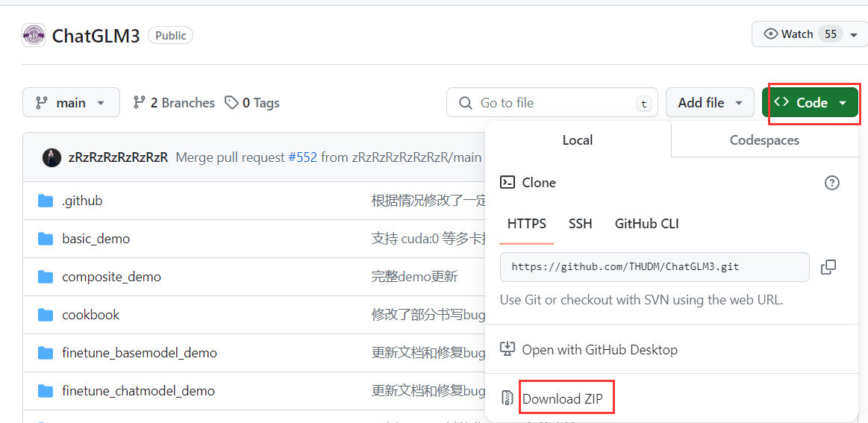Screen dimensions: 868x423
Task: Focus the Go to file search field
Action: tap(552, 102)
